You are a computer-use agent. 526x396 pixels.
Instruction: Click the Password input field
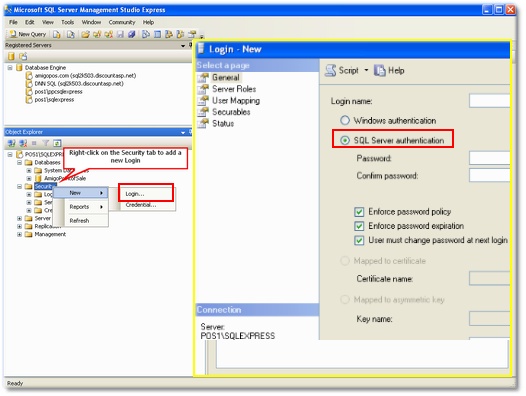click(x=489, y=158)
